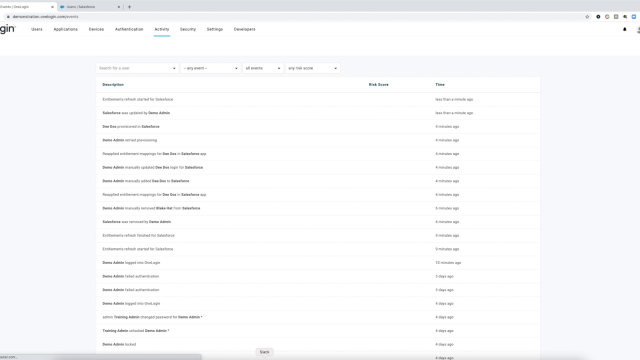Open Dee Dee provisioned in Salesforce event
This screenshot has width=640, height=360.
coord(318,127)
